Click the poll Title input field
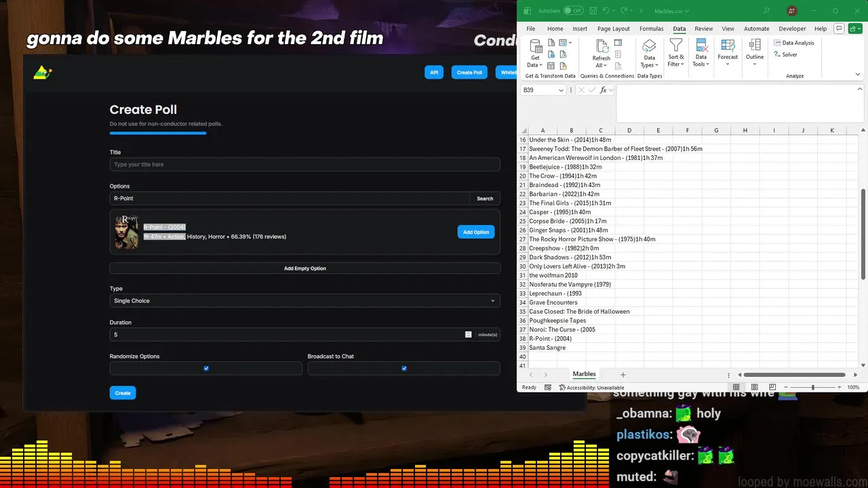 305,165
